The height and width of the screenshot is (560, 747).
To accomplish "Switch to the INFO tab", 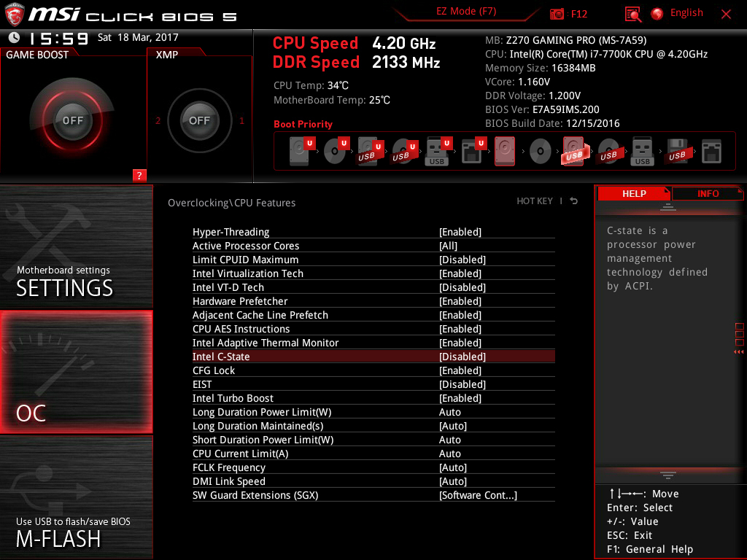I will click(x=707, y=193).
